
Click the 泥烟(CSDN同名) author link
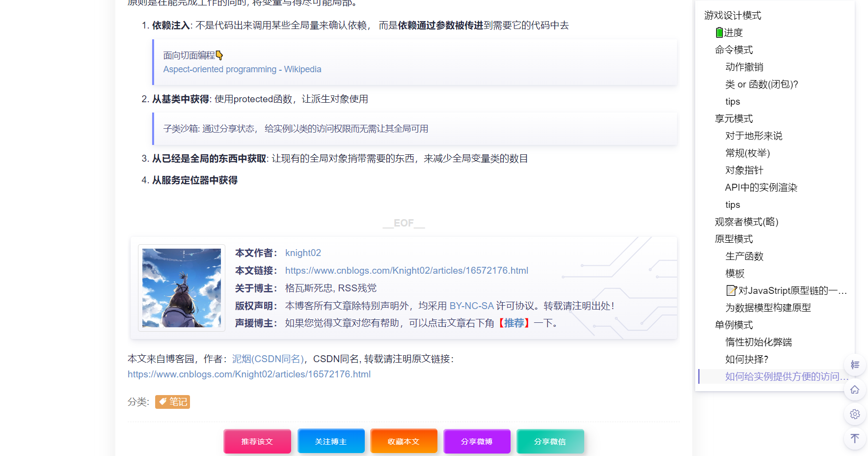pyautogui.click(x=268, y=359)
